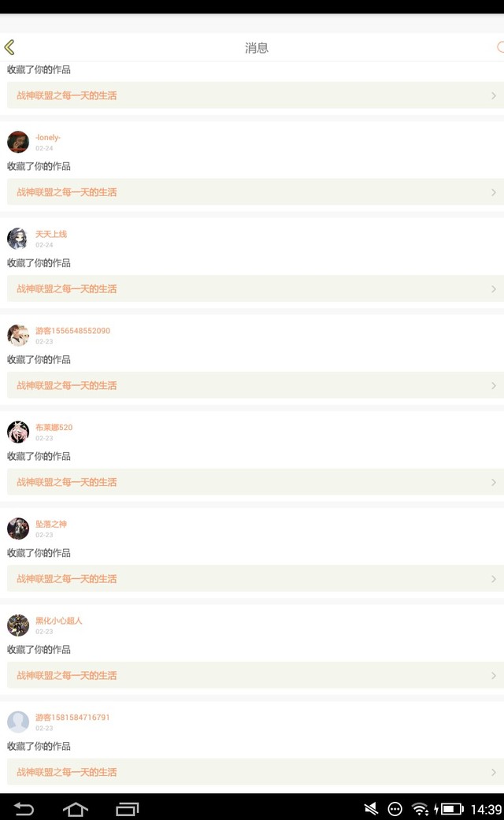Open the chevron on 黑化小心超人's work row

tap(494, 676)
